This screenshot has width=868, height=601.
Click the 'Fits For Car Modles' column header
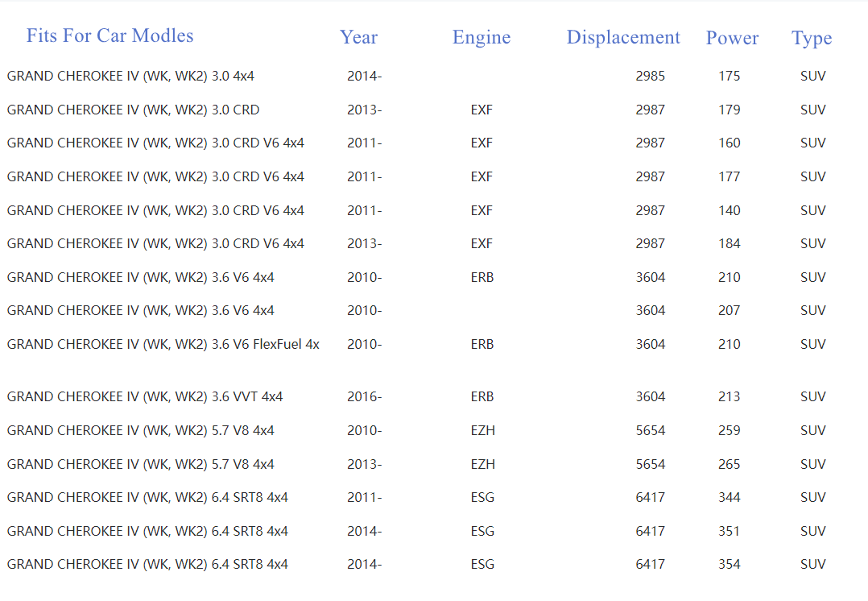(110, 35)
